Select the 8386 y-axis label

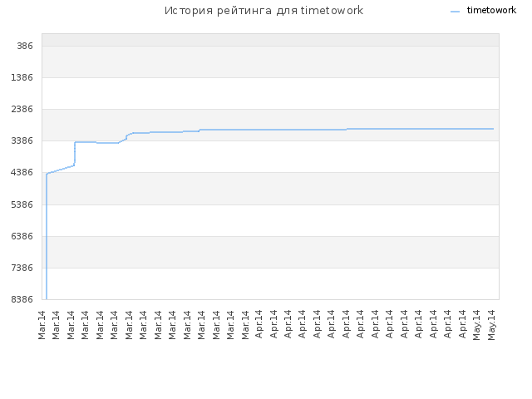[22, 299]
